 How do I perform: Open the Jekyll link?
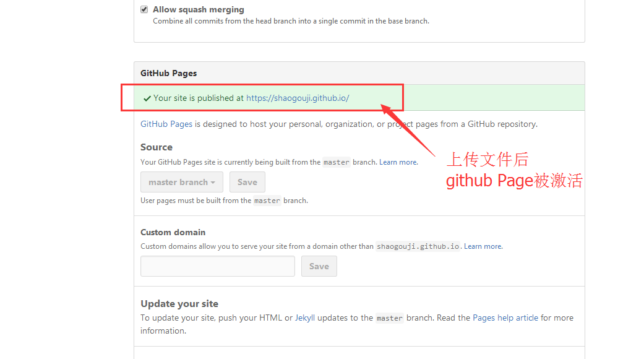(305, 318)
